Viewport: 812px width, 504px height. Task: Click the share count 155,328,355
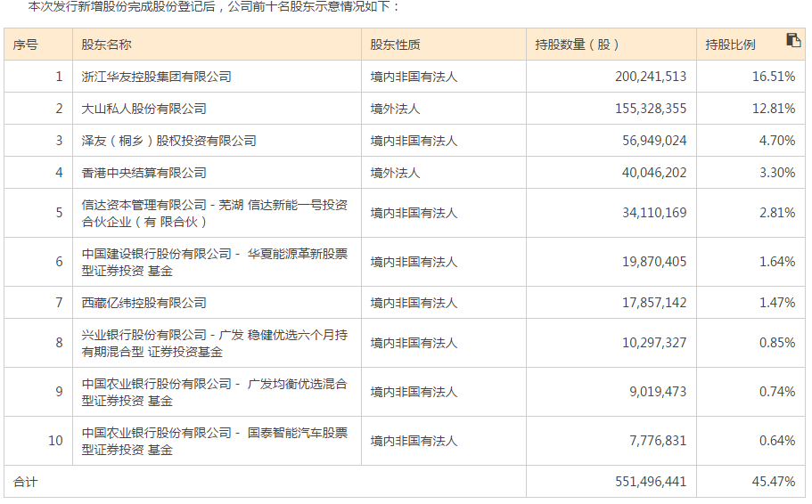click(651, 109)
